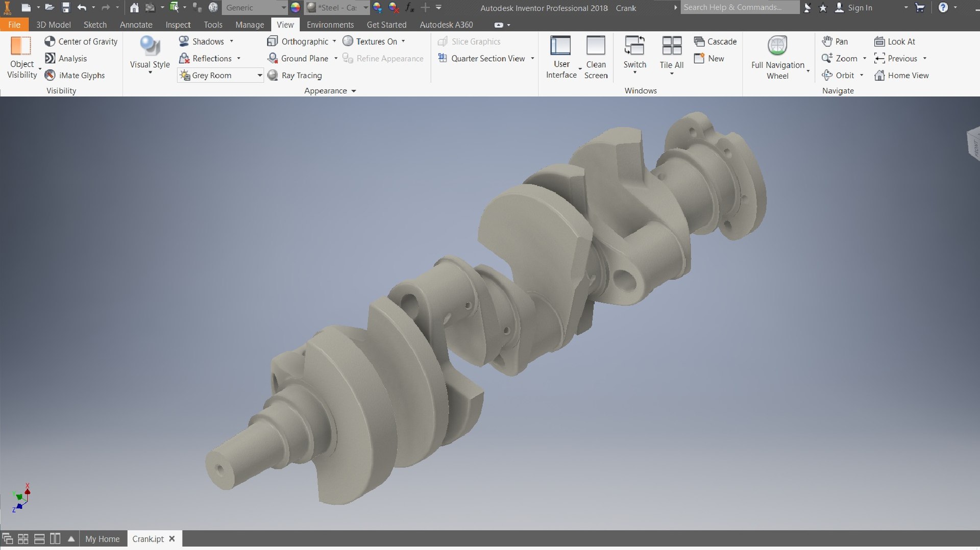Switch to the 3D Model ribbon tab
Image resolution: width=980 pixels, height=550 pixels.
54,24
